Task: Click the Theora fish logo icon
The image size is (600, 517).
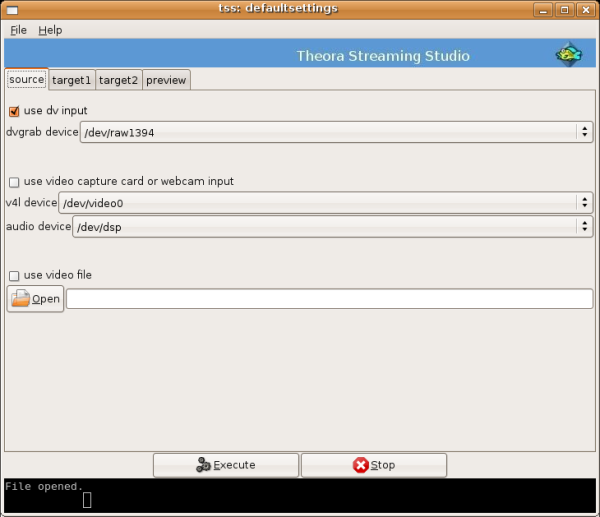Action: tap(568, 55)
